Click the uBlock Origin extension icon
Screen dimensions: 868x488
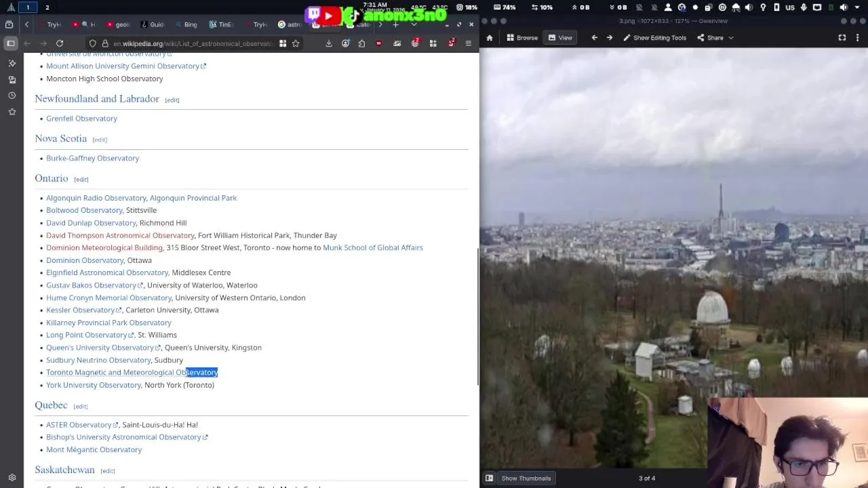click(x=379, y=43)
